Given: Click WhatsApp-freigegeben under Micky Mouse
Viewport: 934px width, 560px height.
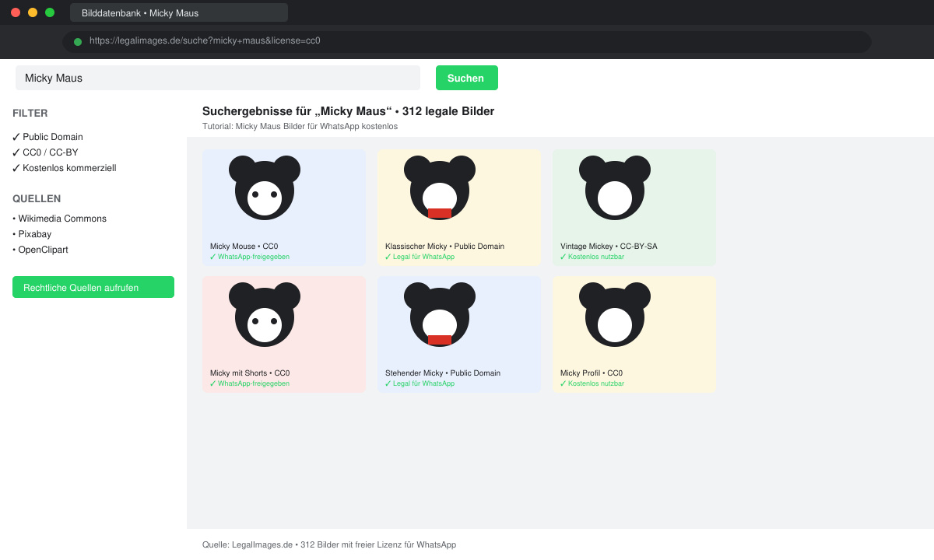Looking at the screenshot, I should [249, 257].
